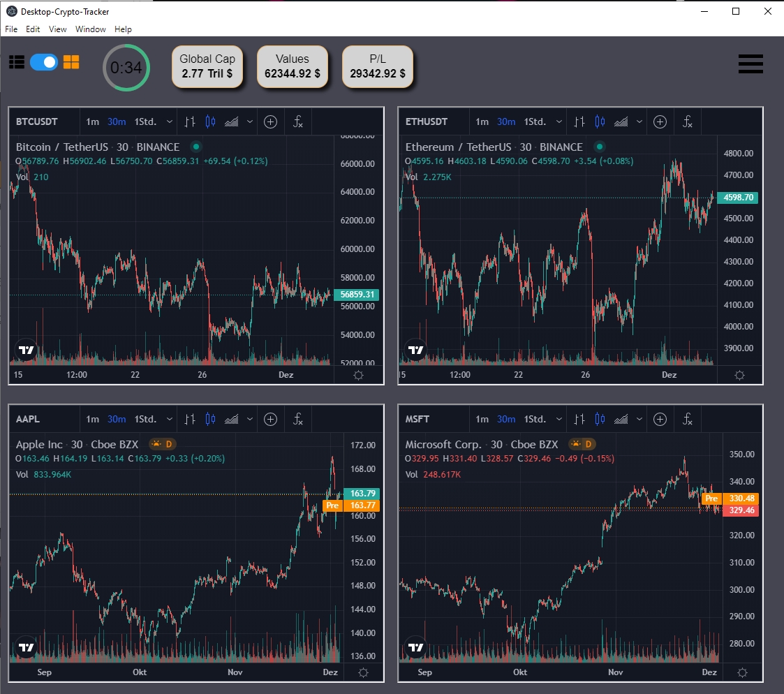
Task: Select 30m interval on BTCUSDT chart
Action: [117, 121]
